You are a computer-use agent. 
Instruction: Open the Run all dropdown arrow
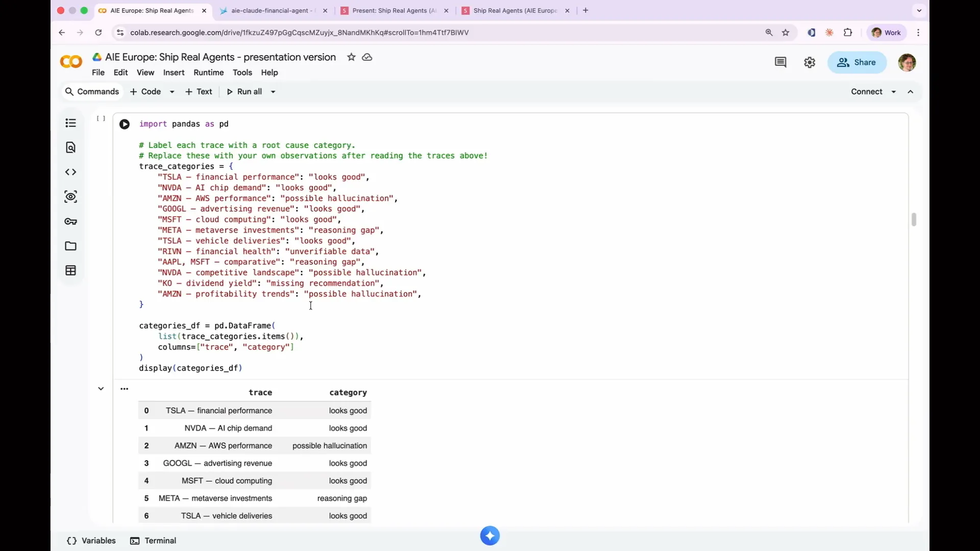(273, 92)
